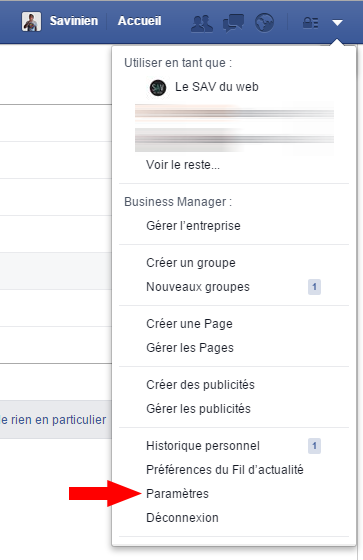Click the Nouveaux groupes count badge
This screenshot has width=363, height=560.
click(x=314, y=287)
